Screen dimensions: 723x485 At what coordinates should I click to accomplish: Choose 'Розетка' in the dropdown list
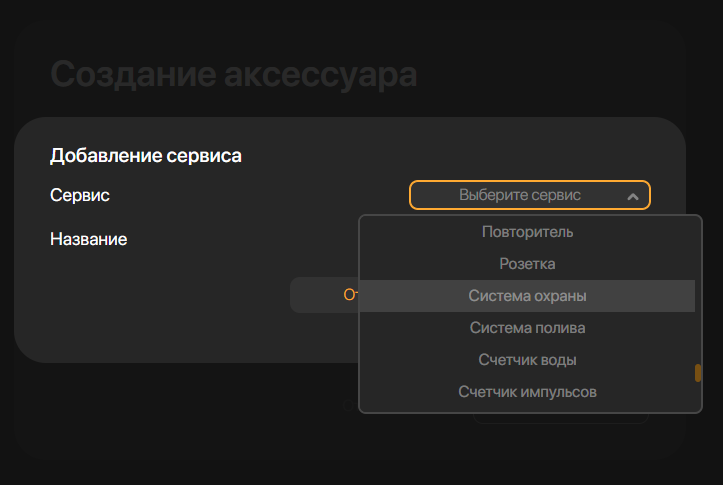[527, 264]
